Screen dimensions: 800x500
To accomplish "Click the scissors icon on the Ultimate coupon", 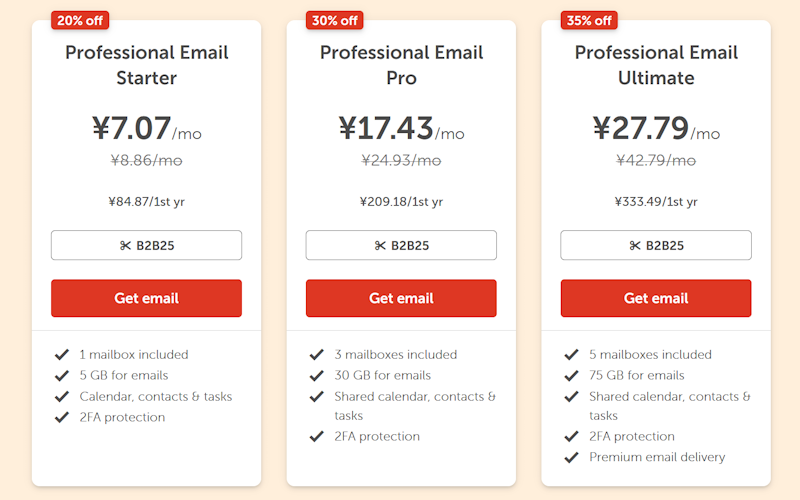I will (x=635, y=246).
